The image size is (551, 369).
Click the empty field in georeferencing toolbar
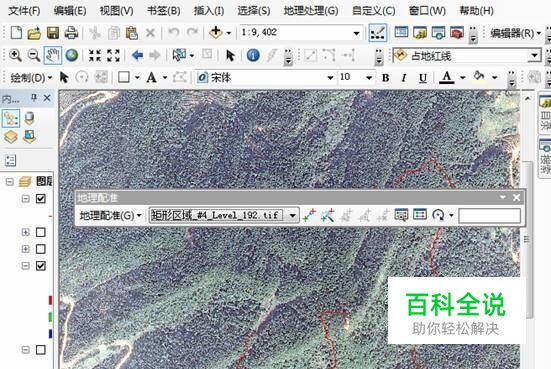pos(489,215)
